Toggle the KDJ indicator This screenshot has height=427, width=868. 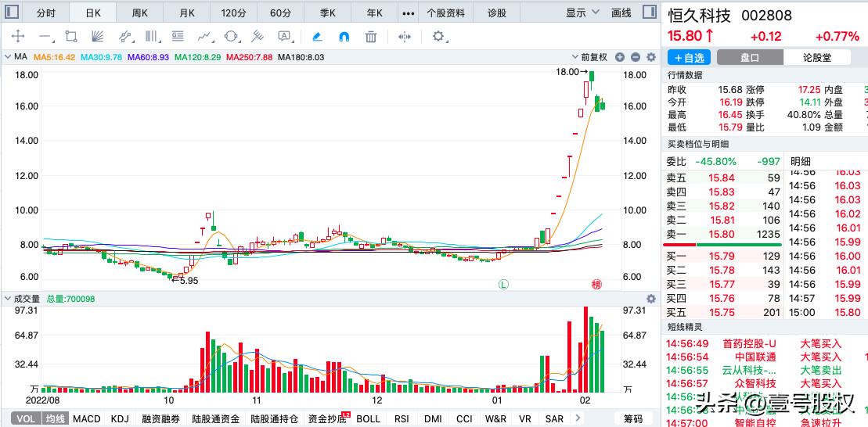pos(120,418)
